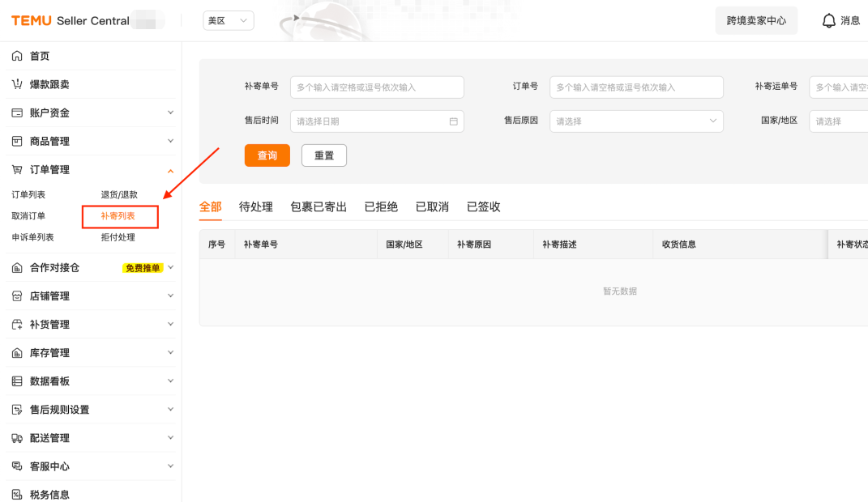This screenshot has height=502, width=868.
Task: Open the 售后原因 select dropdown
Action: point(635,121)
